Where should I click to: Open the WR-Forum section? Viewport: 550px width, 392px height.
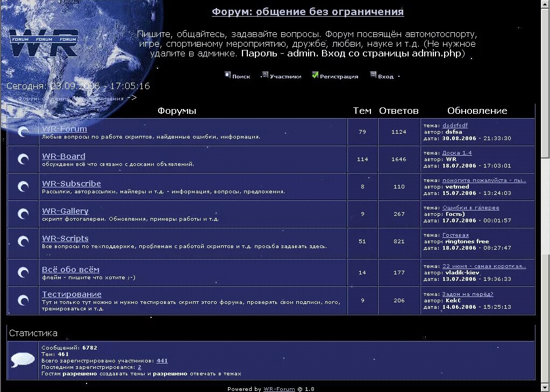(x=65, y=129)
